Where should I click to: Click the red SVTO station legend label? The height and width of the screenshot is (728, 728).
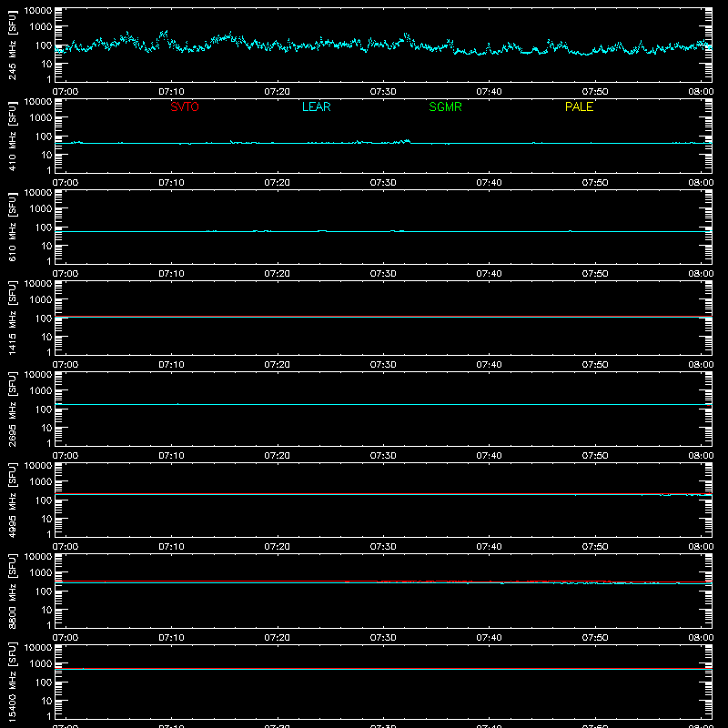[185, 106]
